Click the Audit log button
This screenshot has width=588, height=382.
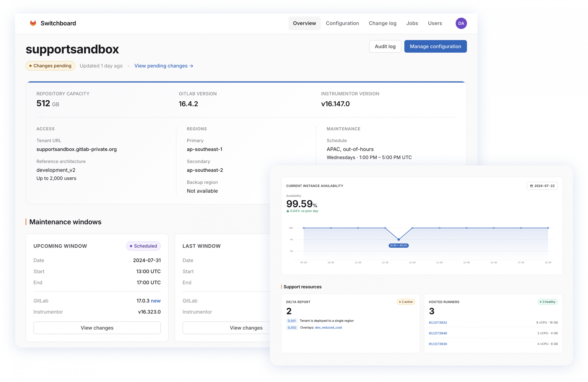385,46
